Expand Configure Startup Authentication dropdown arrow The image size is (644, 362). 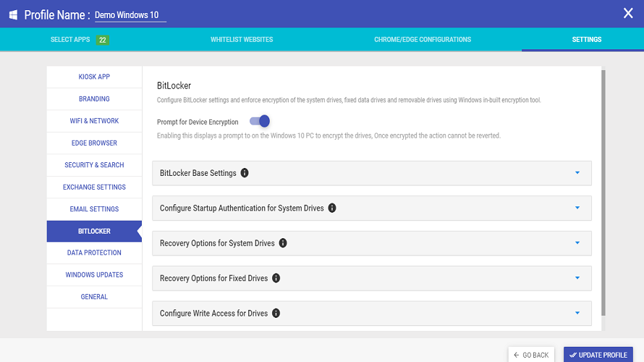(577, 208)
